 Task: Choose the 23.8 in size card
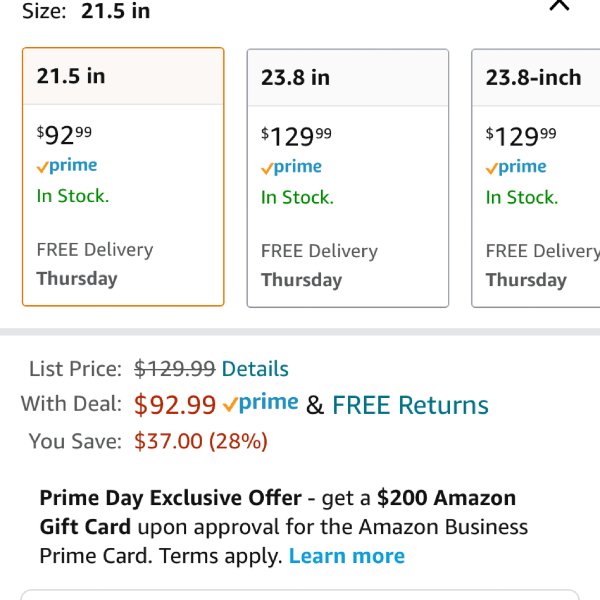click(348, 178)
